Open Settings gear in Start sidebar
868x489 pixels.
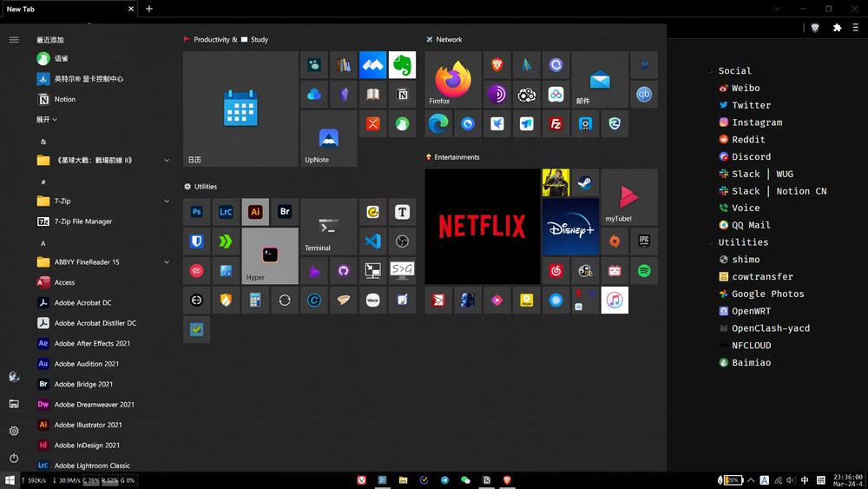pyautogui.click(x=14, y=431)
